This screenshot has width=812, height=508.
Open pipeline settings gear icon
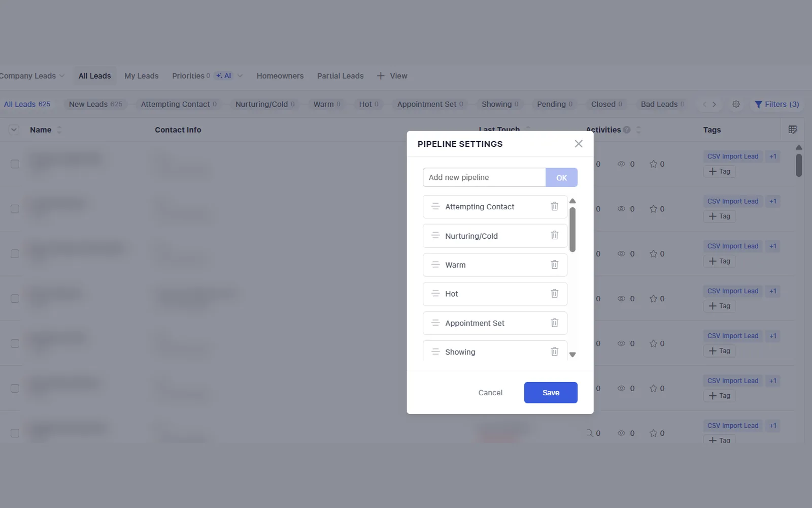click(x=736, y=104)
